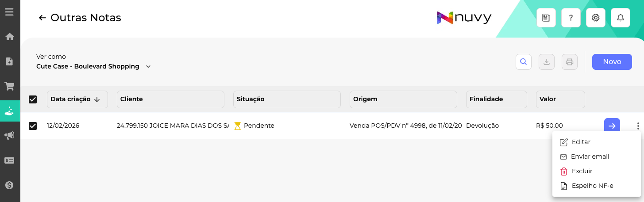644x202 pixels.
Task: Open the megaphone marketing sidebar section
Action: [10, 136]
